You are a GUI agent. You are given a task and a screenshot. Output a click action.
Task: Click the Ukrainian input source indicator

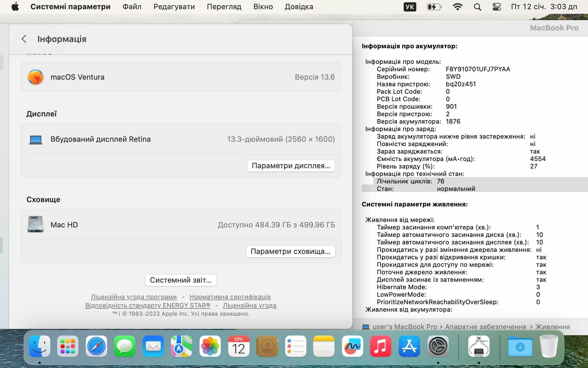pyautogui.click(x=410, y=7)
